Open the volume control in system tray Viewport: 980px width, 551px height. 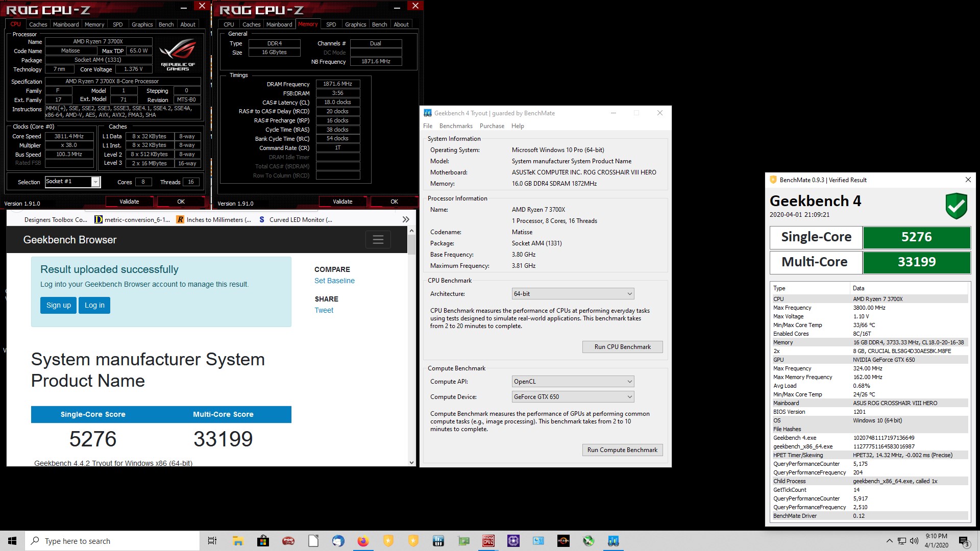(914, 541)
